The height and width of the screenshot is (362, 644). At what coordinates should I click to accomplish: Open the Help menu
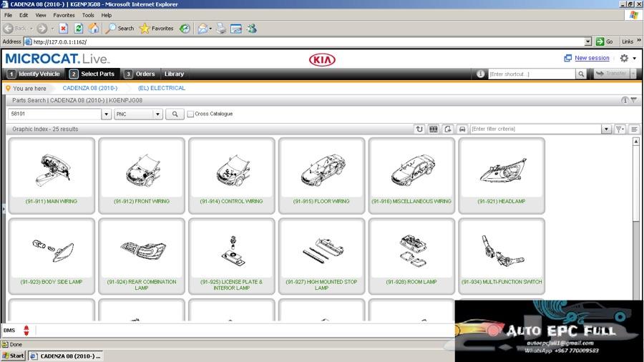(x=107, y=15)
